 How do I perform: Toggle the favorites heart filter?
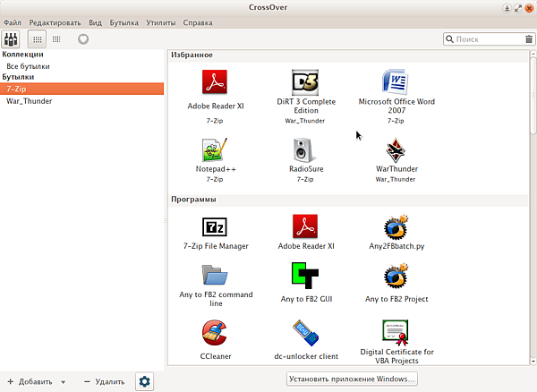pyautogui.click(x=83, y=39)
